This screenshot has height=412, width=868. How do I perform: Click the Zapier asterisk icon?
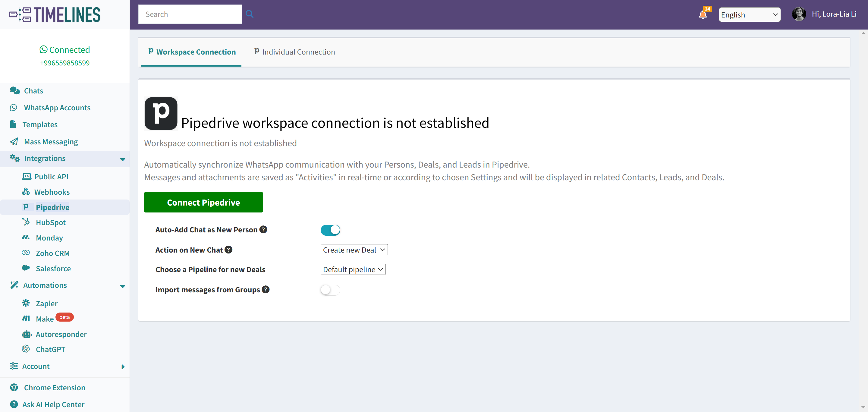[x=26, y=303]
